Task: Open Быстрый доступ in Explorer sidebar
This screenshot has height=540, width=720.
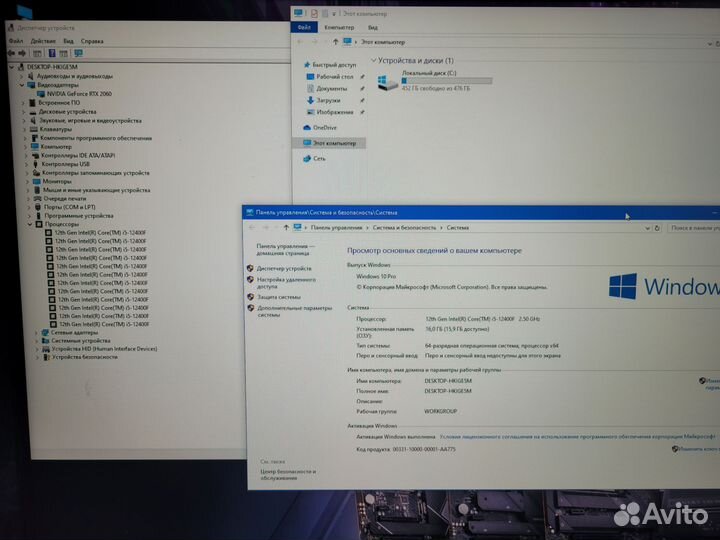Action: click(x=334, y=65)
